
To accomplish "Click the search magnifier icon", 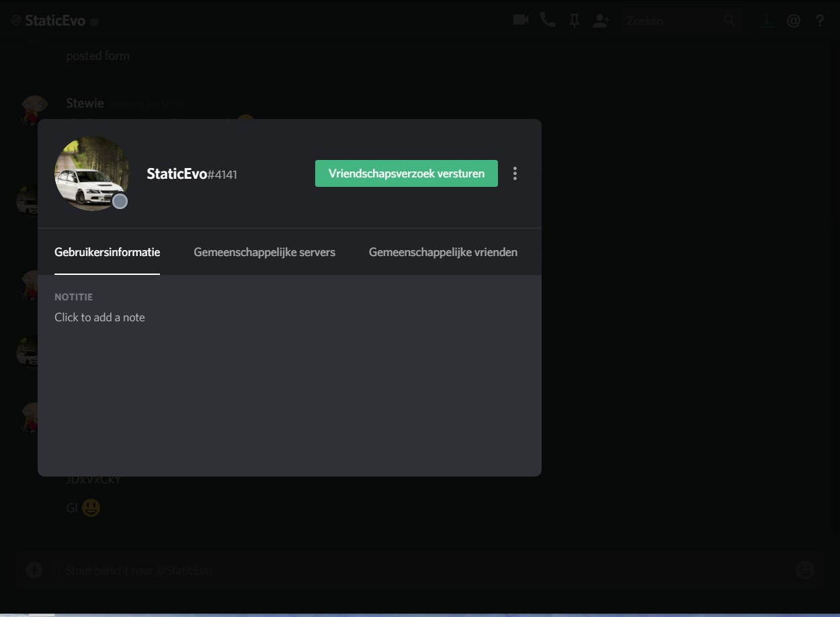I will click(x=730, y=21).
